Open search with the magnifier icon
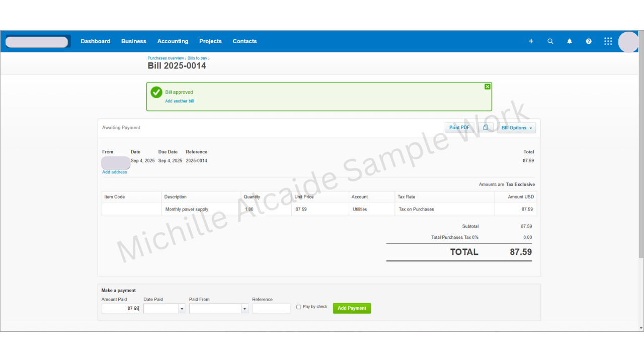 click(550, 41)
